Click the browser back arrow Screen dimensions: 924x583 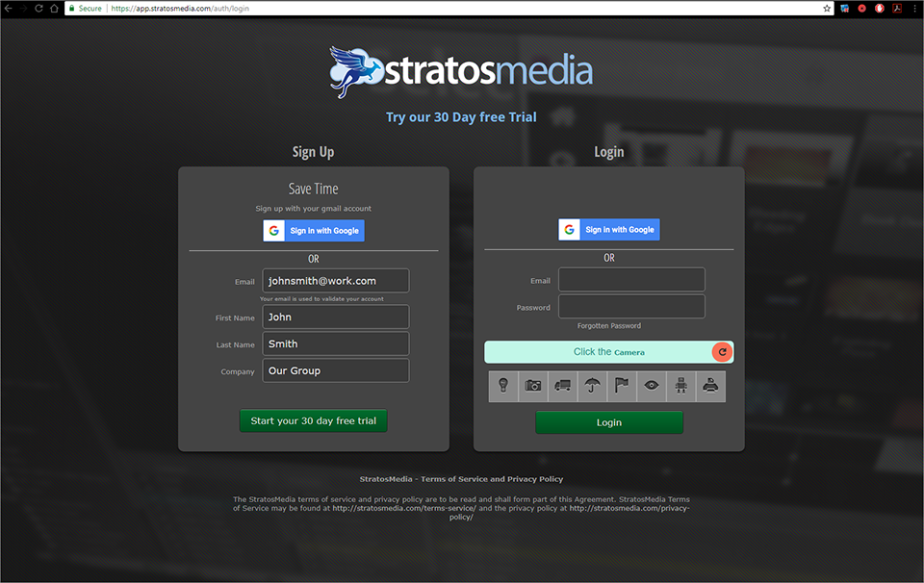click(x=9, y=9)
